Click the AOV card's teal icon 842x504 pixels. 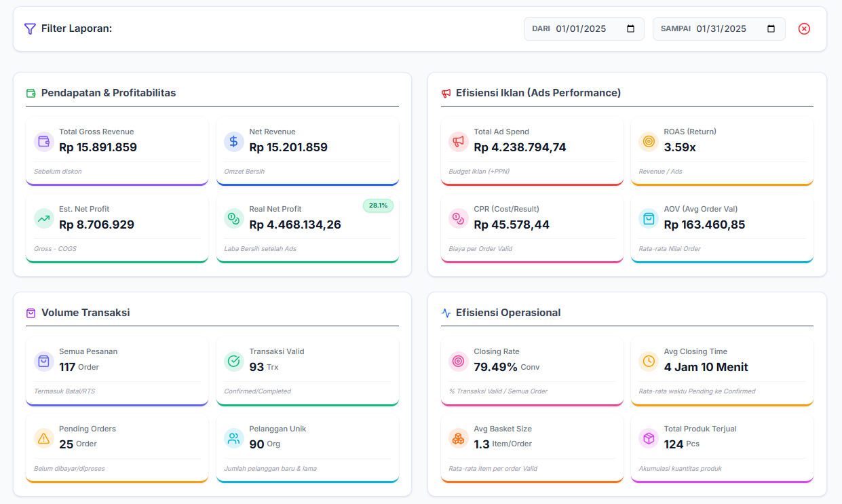pos(649,218)
